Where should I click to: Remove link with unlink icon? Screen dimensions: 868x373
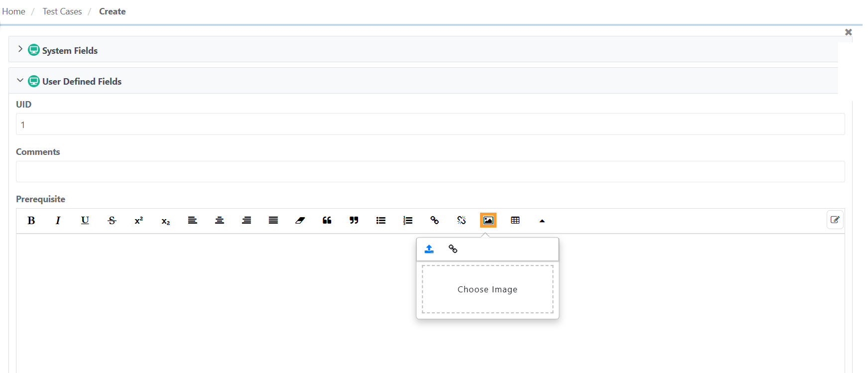pos(461,220)
